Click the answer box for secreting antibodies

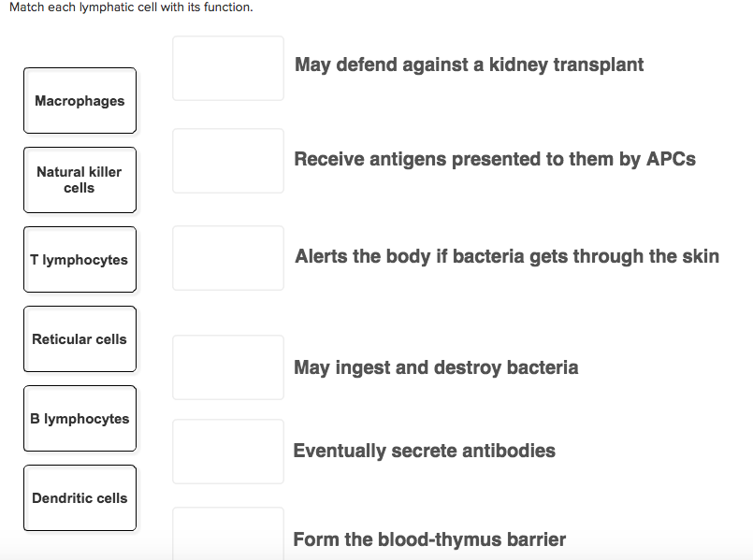[x=227, y=451]
